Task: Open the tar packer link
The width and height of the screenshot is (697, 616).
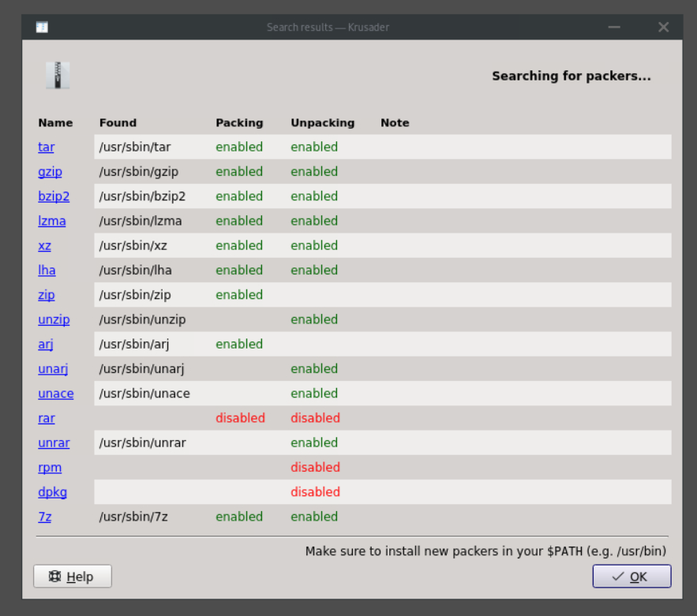Action: (x=47, y=147)
